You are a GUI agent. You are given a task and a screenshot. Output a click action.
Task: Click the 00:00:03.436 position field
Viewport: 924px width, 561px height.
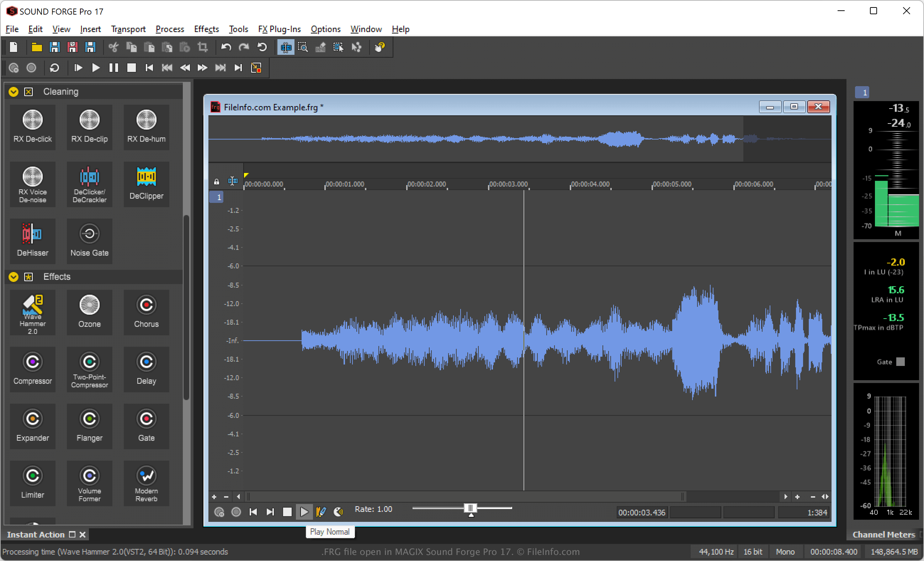[642, 513]
